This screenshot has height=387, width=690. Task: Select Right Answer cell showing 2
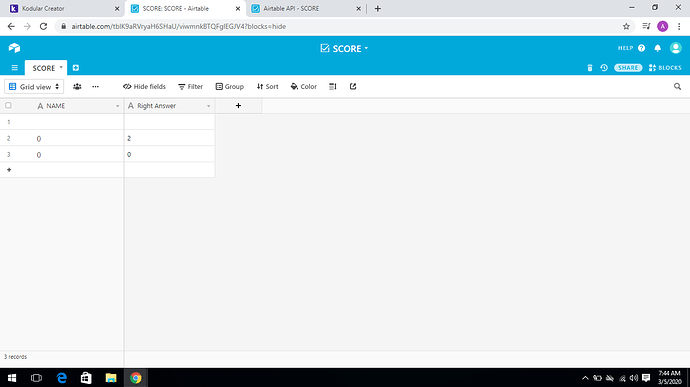(169, 138)
